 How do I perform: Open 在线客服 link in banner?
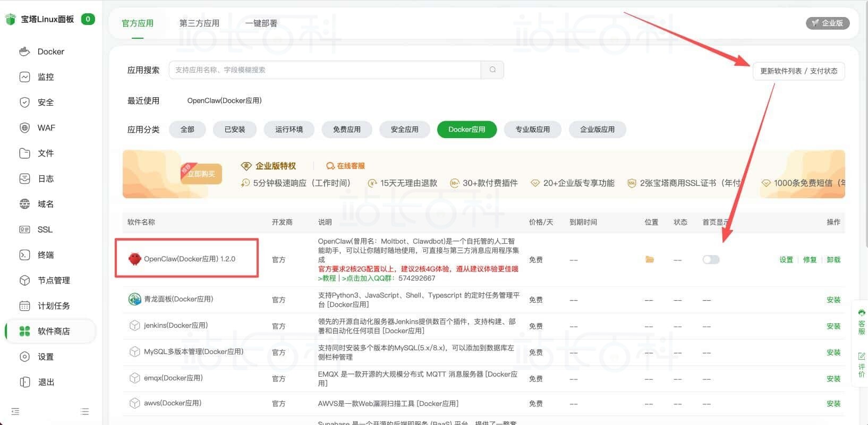coord(346,166)
